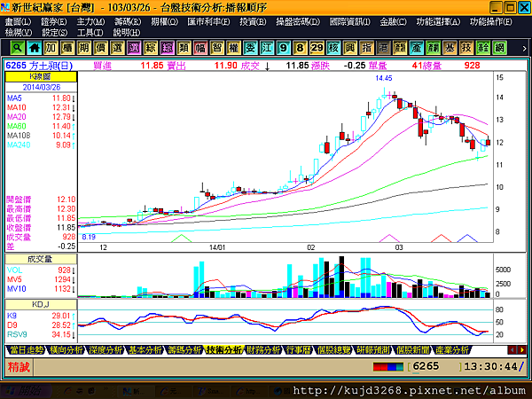Open the 匯市利率(E) menu
The image size is (532, 399).
(208, 21)
